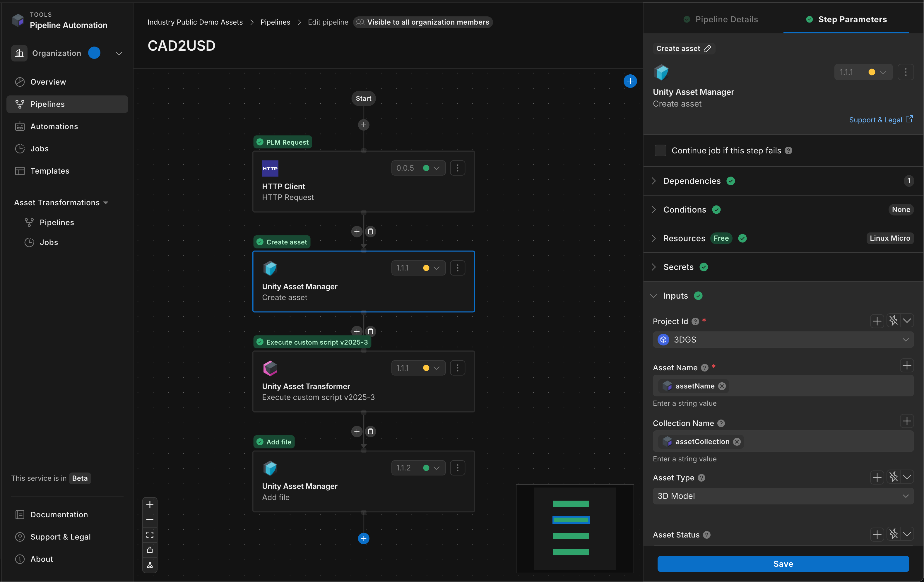Delete connection above Create asset step

click(x=370, y=231)
